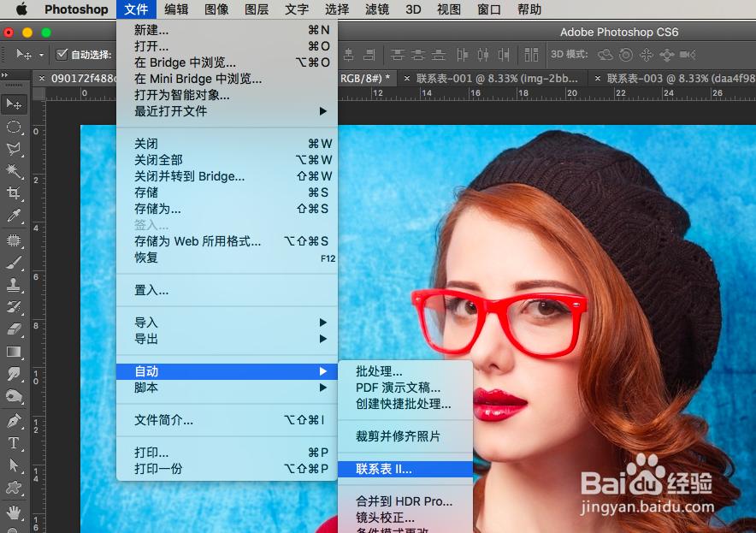Select the Clone Stamp tool
Screen dimensions: 756x533
point(14,285)
